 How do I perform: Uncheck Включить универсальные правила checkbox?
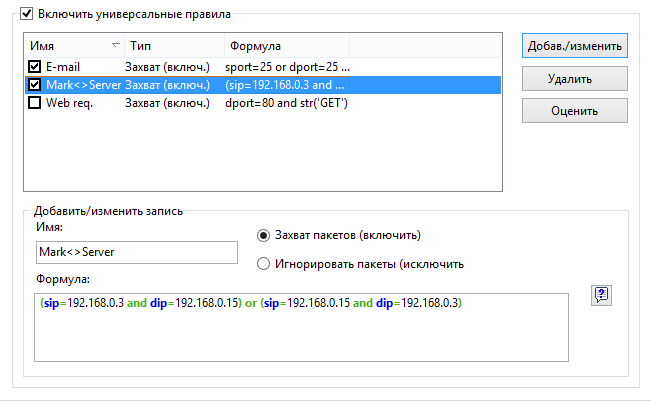pyautogui.click(x=27, y=13)
